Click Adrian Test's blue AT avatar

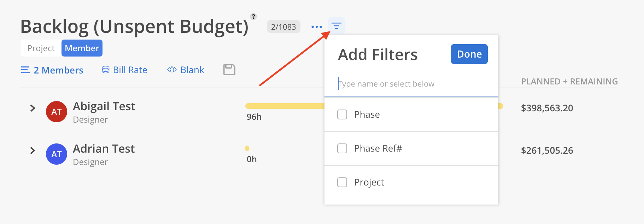[57, 154]
